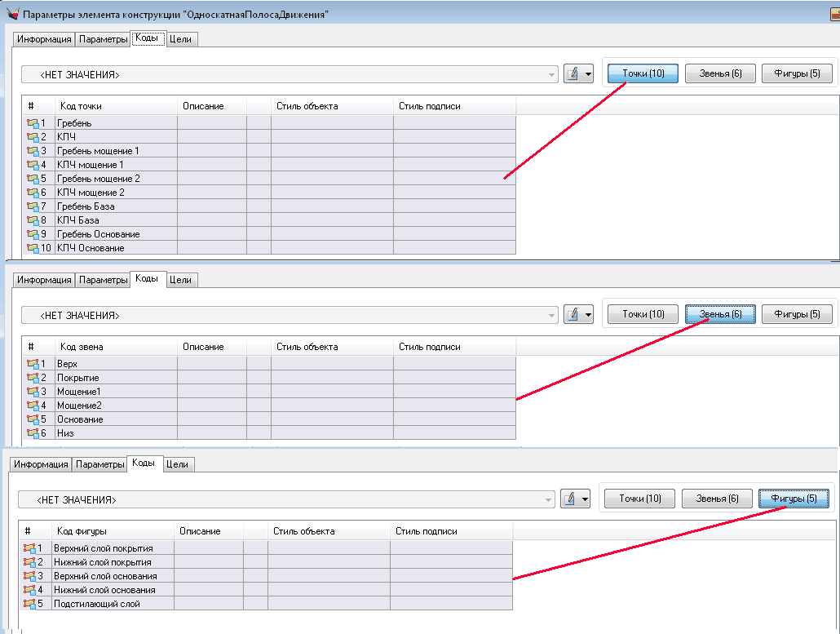The width and height of the screenshot is (840, 634).
Task: Select the "Нижний слой покрытия" figure row
Action: [103, 562]
